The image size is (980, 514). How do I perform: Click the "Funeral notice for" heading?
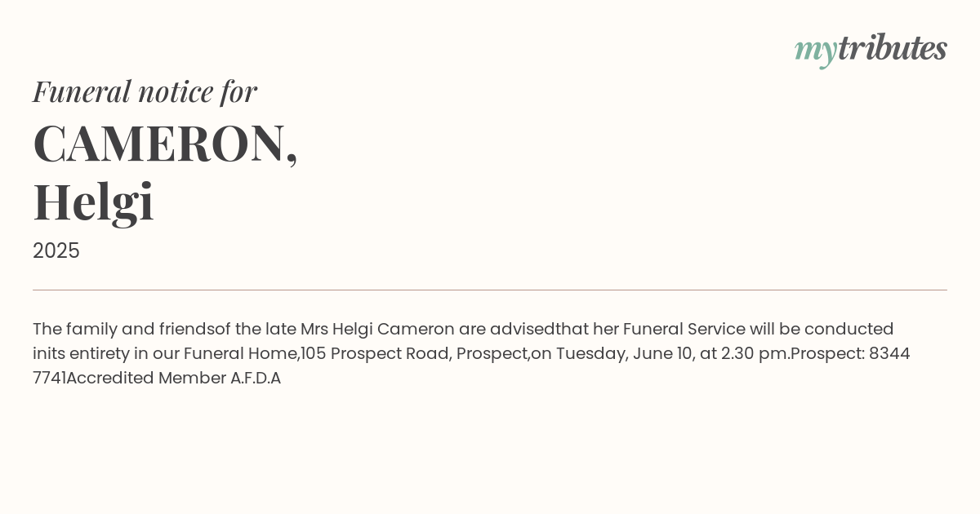tap(145, 91)
